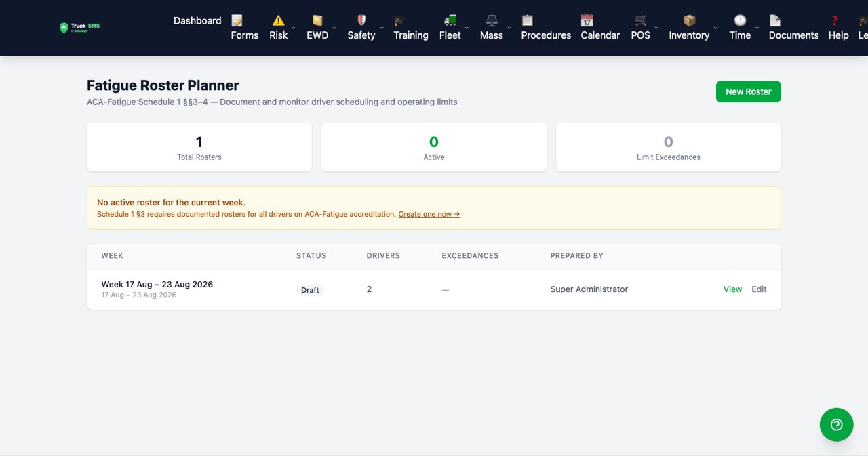Click the WEEK column header
The image size is (868, 456).
point(113,256)
